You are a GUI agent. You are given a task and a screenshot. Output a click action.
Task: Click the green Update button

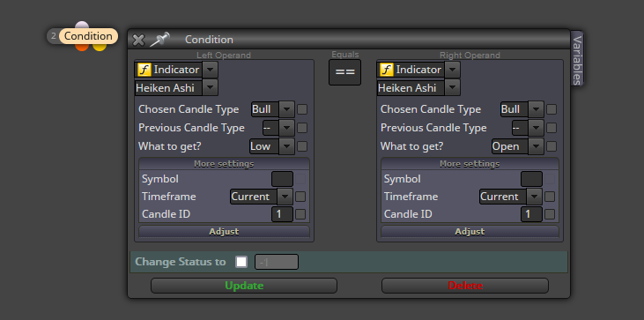[x=244, y=286]
